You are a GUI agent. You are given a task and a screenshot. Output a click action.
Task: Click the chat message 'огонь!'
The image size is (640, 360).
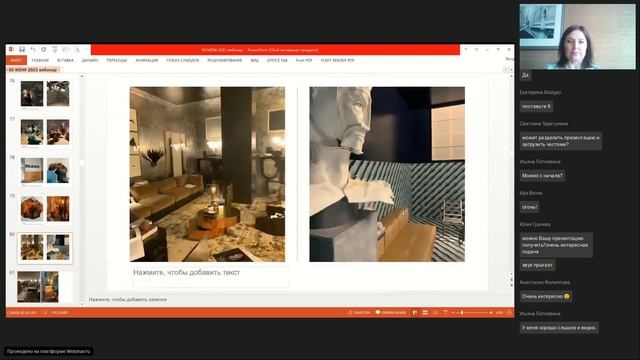(529, 207)
